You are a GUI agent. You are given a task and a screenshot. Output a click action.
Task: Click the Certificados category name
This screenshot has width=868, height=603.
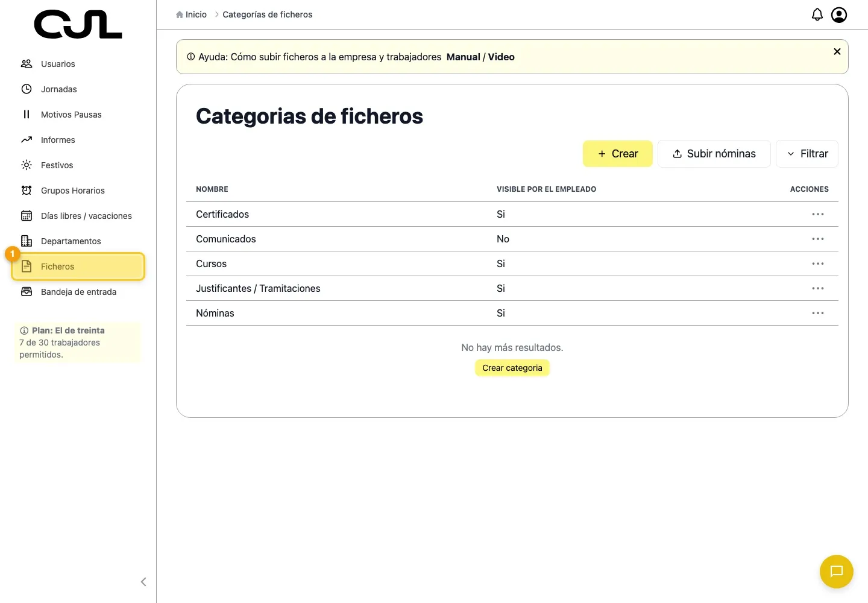coord(222,214)
